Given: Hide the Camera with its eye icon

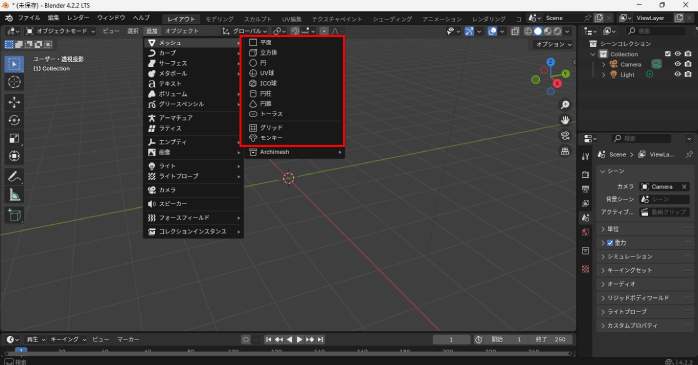Looking at the screenshot, I should [x=678, y=64].
